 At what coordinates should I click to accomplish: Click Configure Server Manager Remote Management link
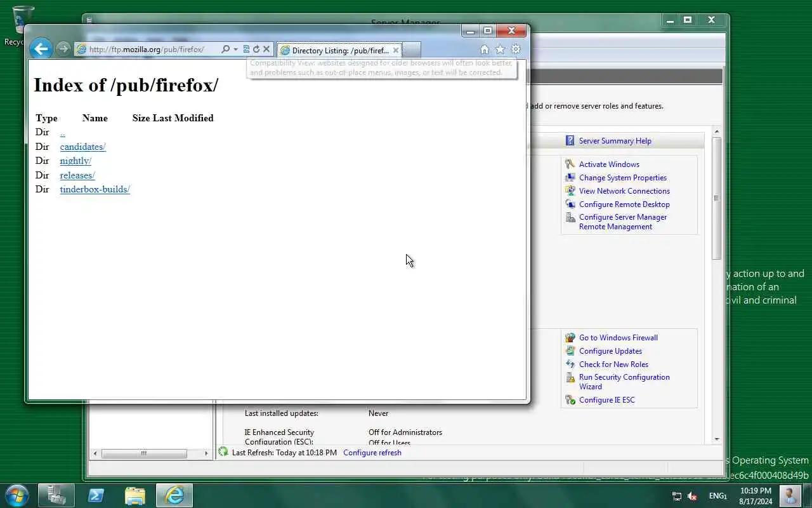[622, 222]
